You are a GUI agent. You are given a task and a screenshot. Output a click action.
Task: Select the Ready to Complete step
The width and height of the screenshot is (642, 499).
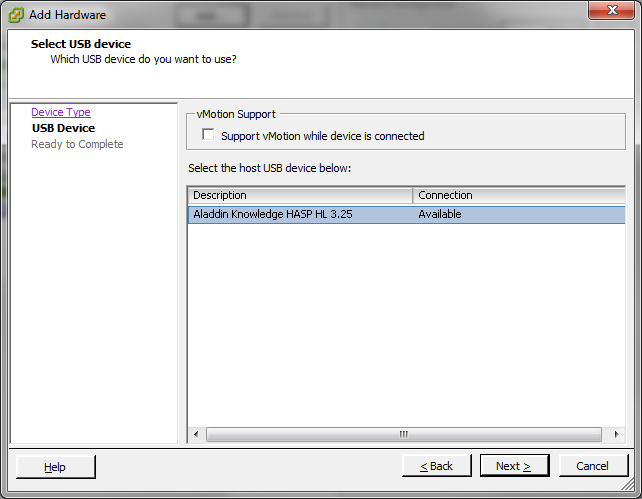coord(77,144)
